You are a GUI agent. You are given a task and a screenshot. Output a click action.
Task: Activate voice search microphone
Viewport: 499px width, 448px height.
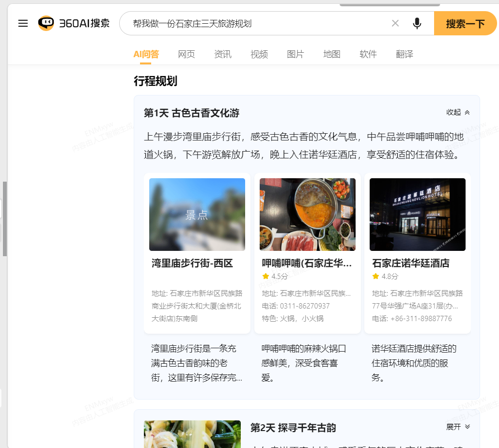(417, 23)
